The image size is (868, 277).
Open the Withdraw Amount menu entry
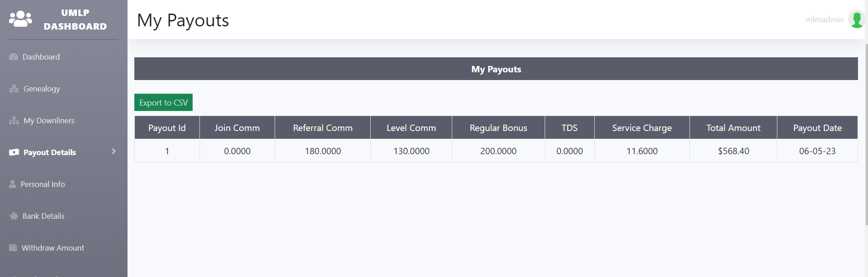click(53, 248)
